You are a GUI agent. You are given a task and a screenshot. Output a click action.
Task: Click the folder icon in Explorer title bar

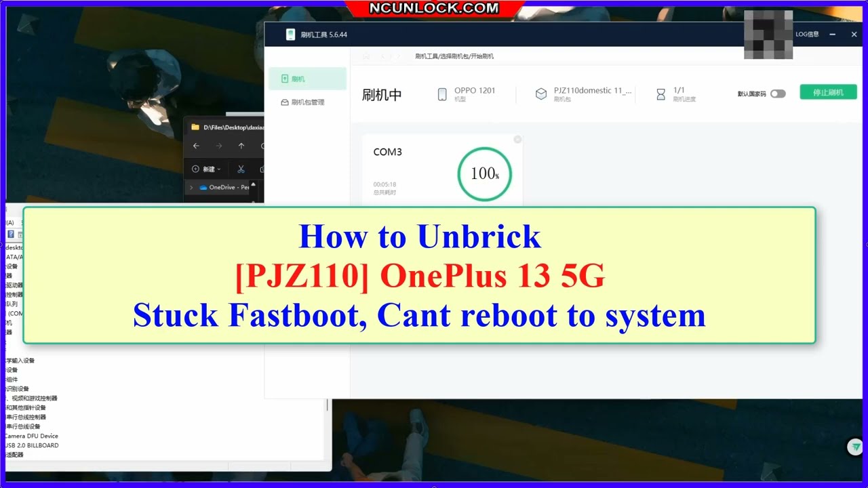click(195, 127)
